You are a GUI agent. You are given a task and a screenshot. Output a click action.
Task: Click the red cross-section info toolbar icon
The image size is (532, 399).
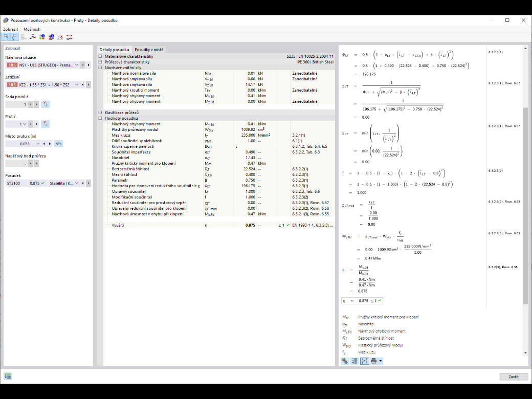coord(51,37)
